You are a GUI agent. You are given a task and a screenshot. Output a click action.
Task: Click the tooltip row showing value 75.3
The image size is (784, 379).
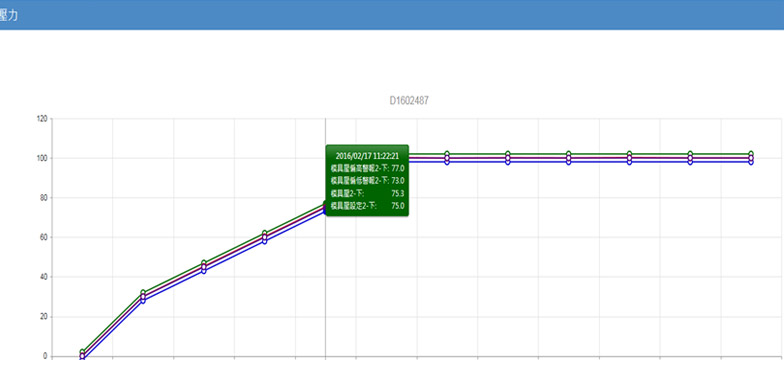pyautogui.click(x=368, y=193)
